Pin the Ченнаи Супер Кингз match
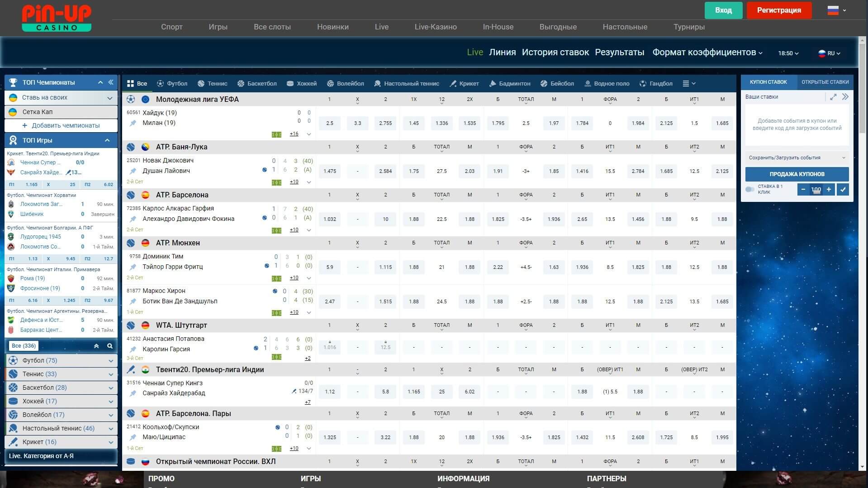This screenshot has width=868, height=488. tap(133, 393)
